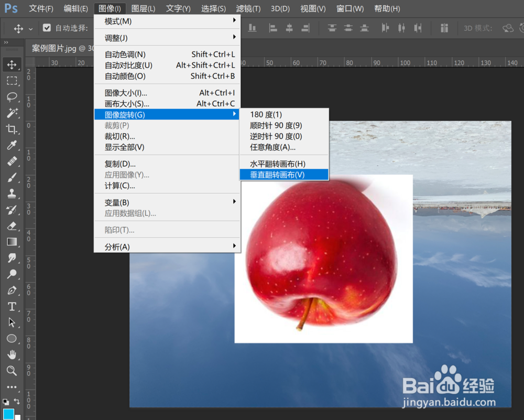
Task: Select the History Brush tool
Action: coord(12,210)
